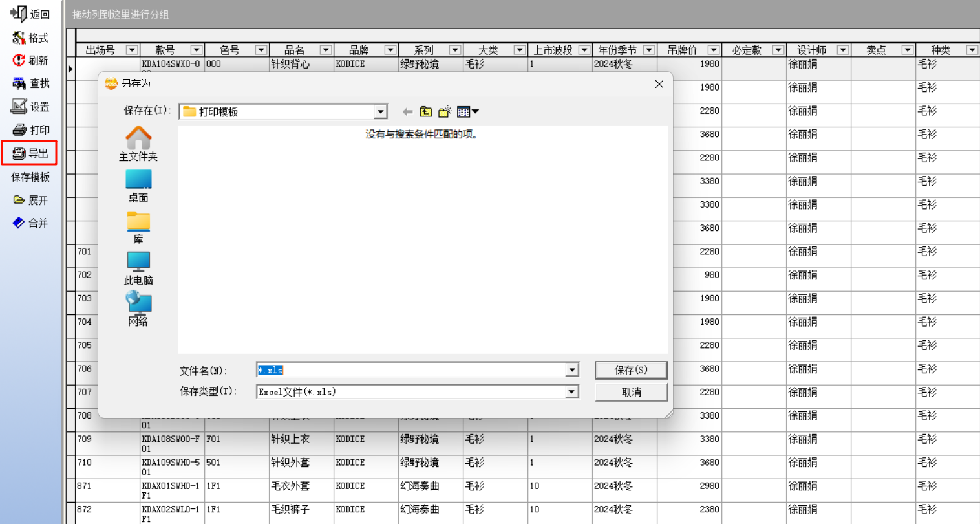Open the 格式 format tool

click(30, 38)
